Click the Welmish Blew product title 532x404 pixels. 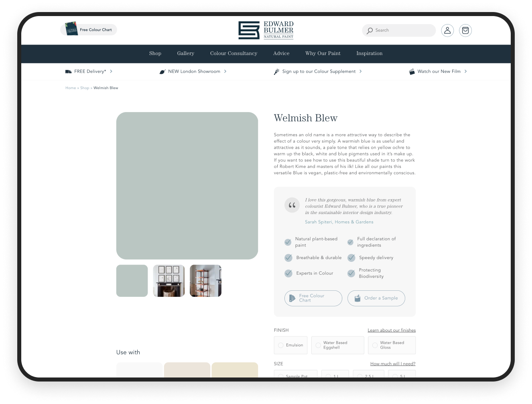[x=306, y=118]
